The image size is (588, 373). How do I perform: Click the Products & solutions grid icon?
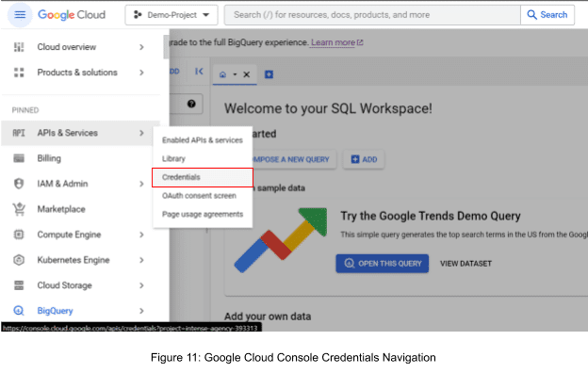point(19,73)
